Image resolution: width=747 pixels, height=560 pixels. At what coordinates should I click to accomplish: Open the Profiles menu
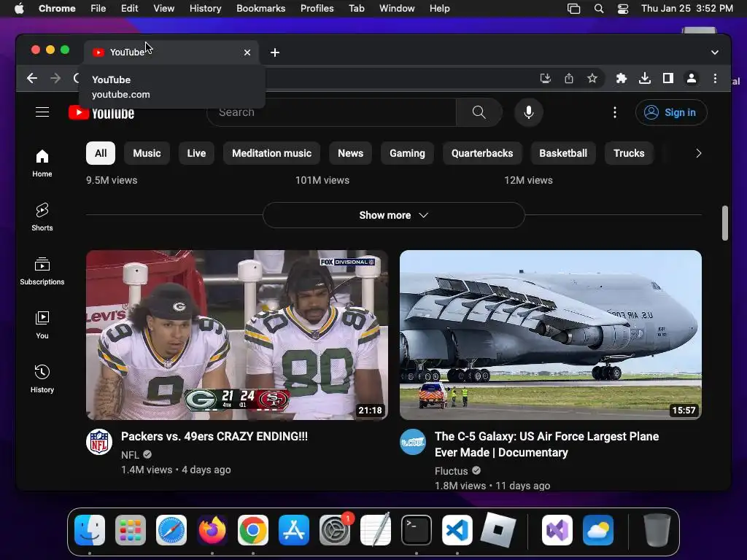[317, 9]
